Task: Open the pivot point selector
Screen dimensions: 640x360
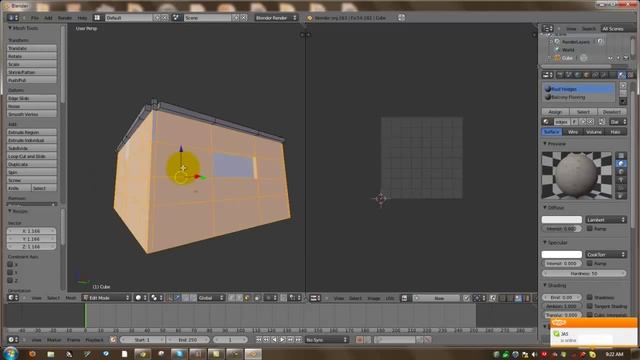Action: pyautogui.click(x=157, y=298)
